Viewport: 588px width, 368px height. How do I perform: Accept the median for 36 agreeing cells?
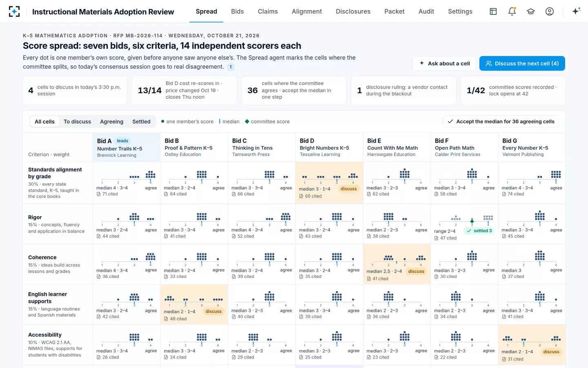click(x=501, y=121)
